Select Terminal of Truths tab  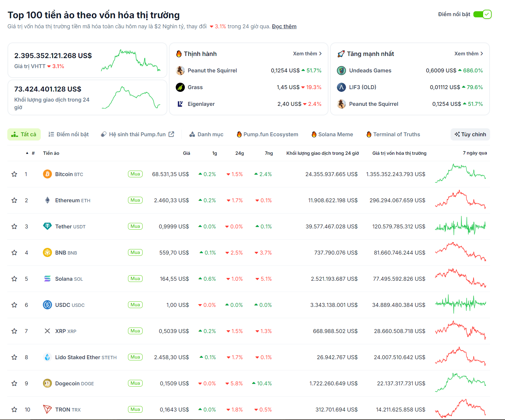[x=393, y=134]
